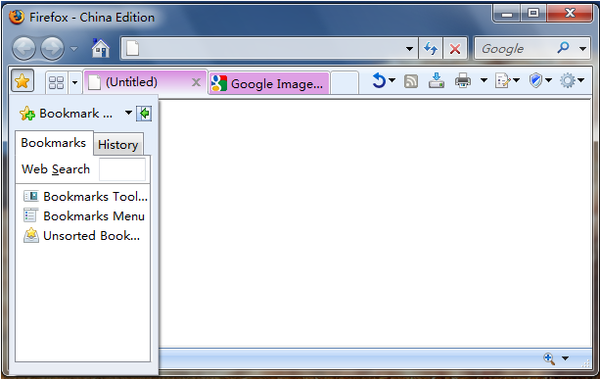Open the search engine dropdown arrow

pos(583,49)
